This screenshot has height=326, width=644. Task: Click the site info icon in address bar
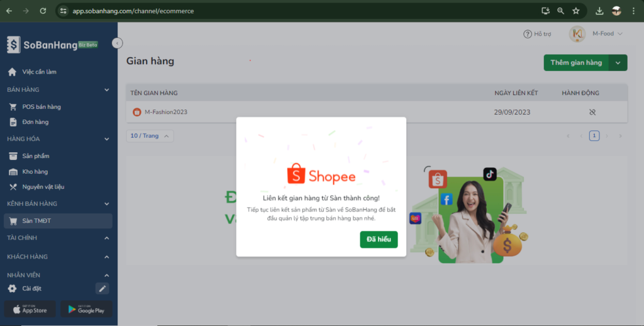click(64, 11)
